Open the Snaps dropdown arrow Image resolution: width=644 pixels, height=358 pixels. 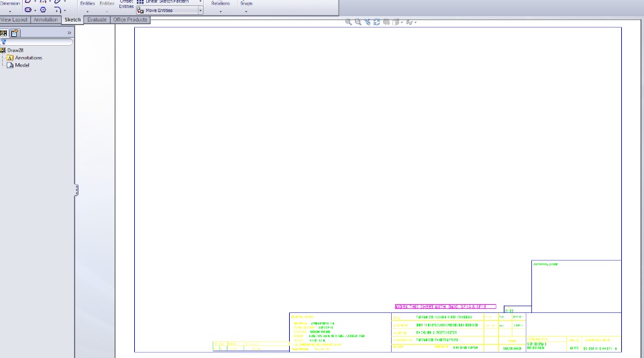coord(246,11)
